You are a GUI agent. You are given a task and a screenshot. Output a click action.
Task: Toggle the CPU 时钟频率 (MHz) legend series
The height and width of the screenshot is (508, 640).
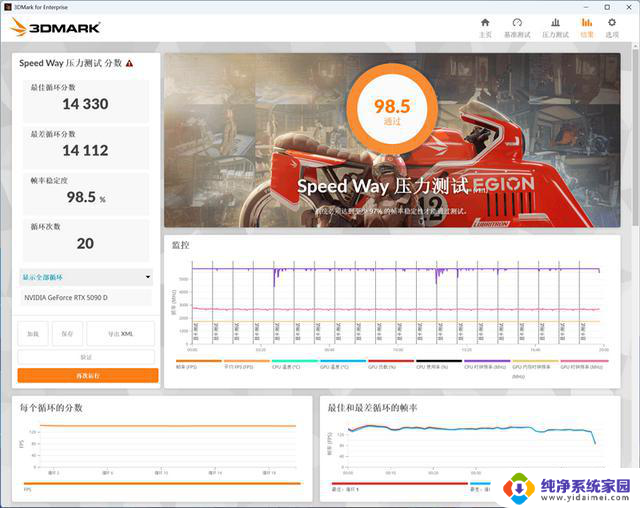[x=487, y=364]
